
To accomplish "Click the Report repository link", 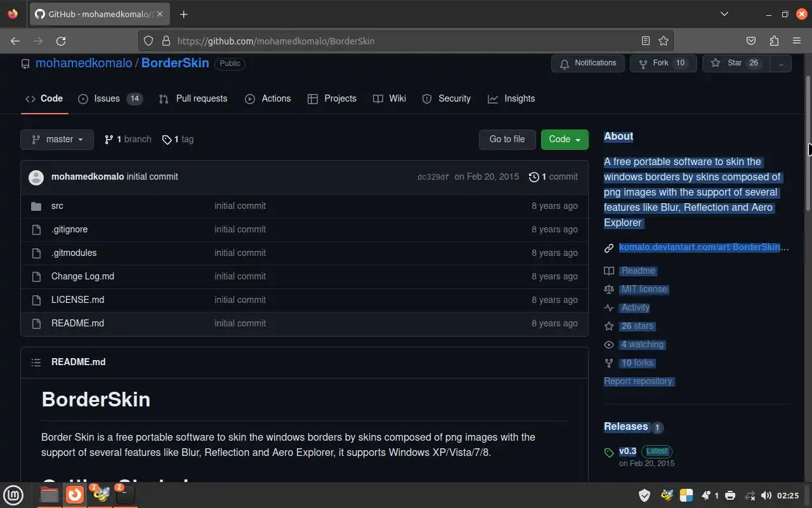I will click(x=638, y=381).
